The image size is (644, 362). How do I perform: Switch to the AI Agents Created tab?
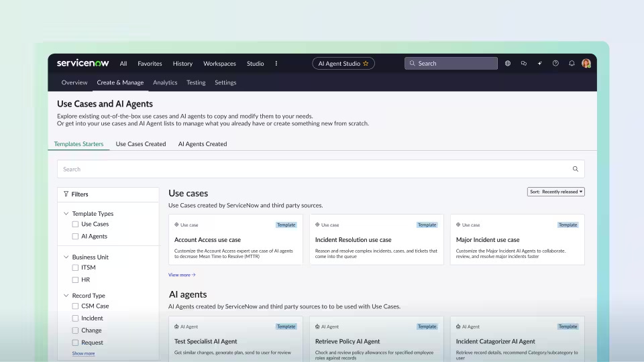click(203, 144)
